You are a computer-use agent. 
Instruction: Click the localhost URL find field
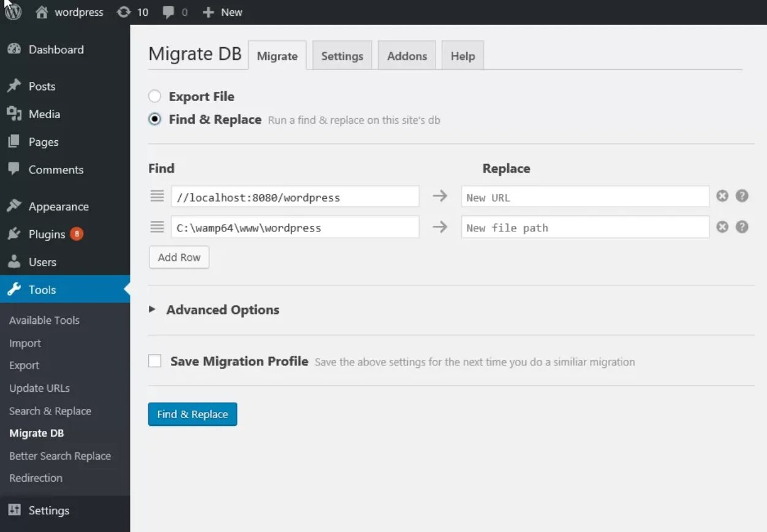point(295,197)
